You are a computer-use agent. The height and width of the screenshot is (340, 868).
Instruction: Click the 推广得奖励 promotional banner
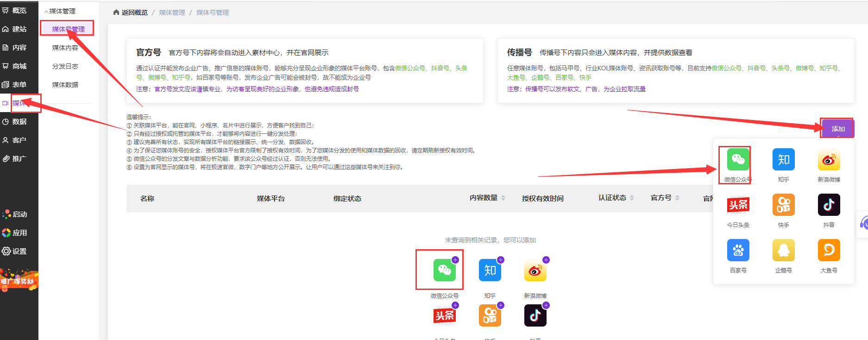[x=19, y=280]
